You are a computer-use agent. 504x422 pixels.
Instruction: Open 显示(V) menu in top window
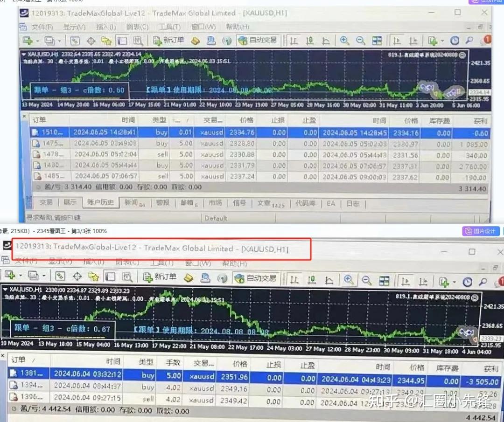tap(74, 27)
